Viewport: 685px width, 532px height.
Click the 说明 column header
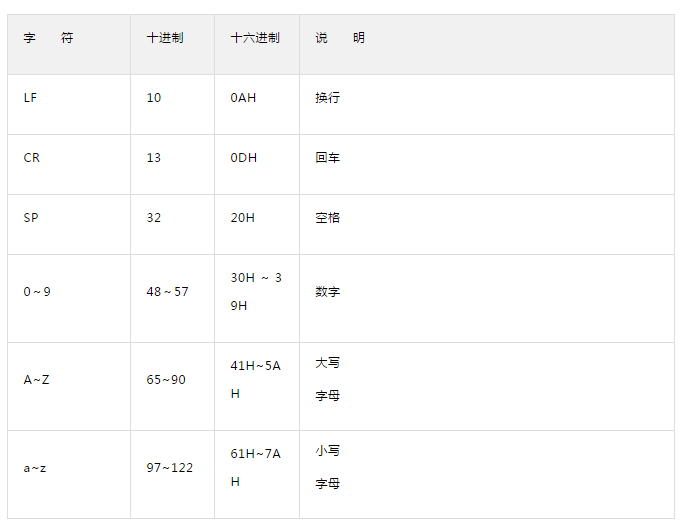(340, 38)
